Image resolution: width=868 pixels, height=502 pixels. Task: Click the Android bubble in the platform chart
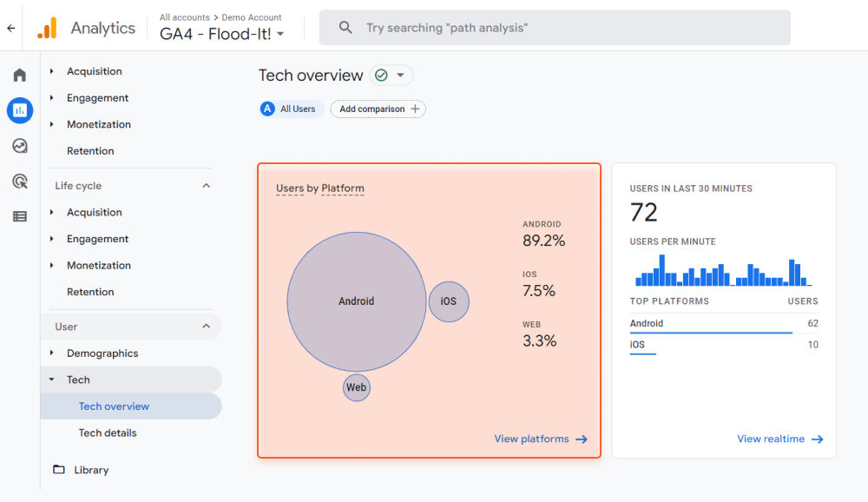(356, 301)
